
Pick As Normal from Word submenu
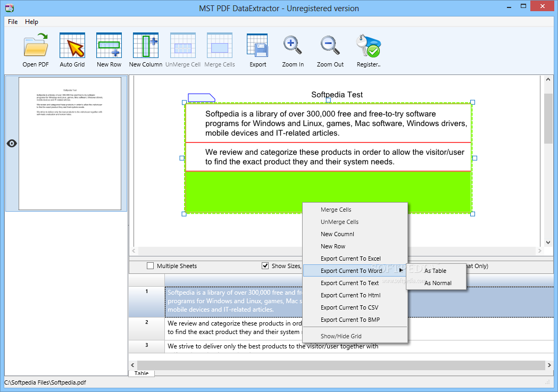click(x=436, y=283)
